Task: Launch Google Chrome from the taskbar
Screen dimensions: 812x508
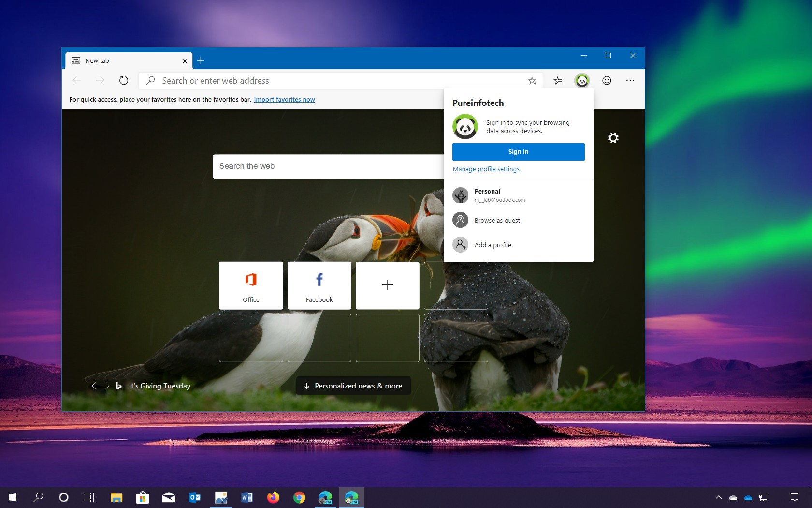Action: (299, 497)
